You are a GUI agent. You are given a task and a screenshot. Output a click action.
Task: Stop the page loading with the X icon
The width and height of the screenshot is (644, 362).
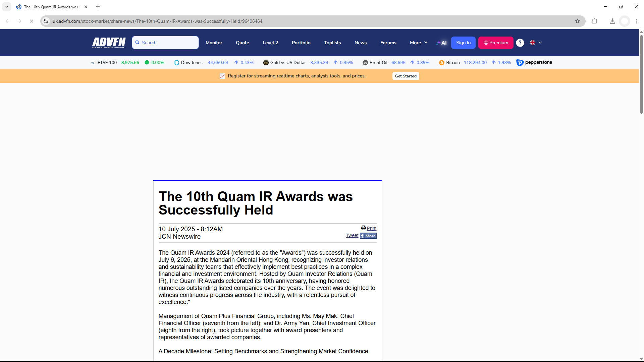pyautogui.click(x=32, y=21)
